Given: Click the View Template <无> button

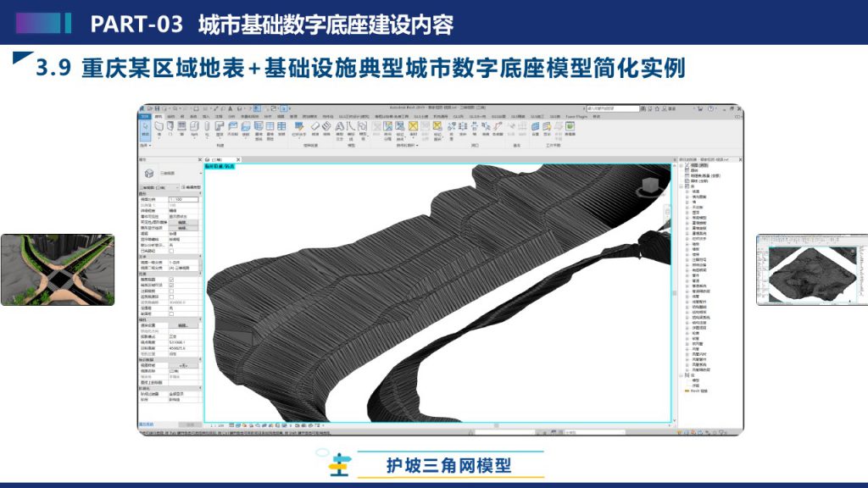Looking at the screenshot, I should point(183,365).
